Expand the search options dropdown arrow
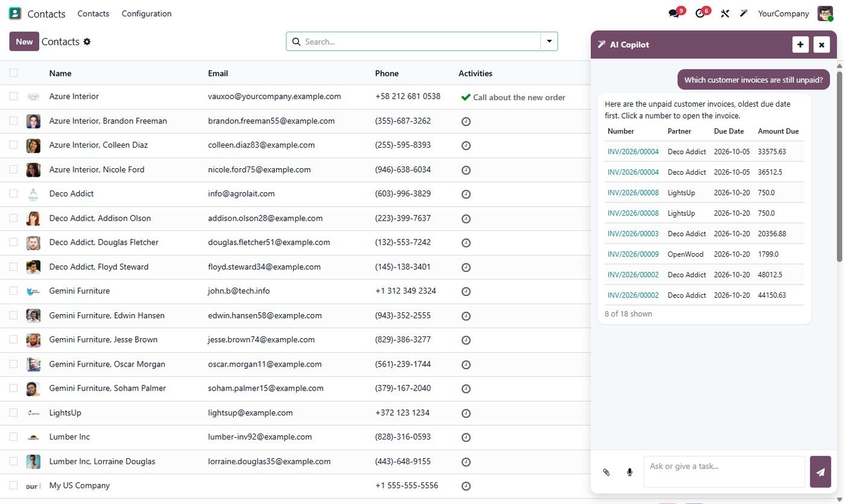 click(549, 42)
